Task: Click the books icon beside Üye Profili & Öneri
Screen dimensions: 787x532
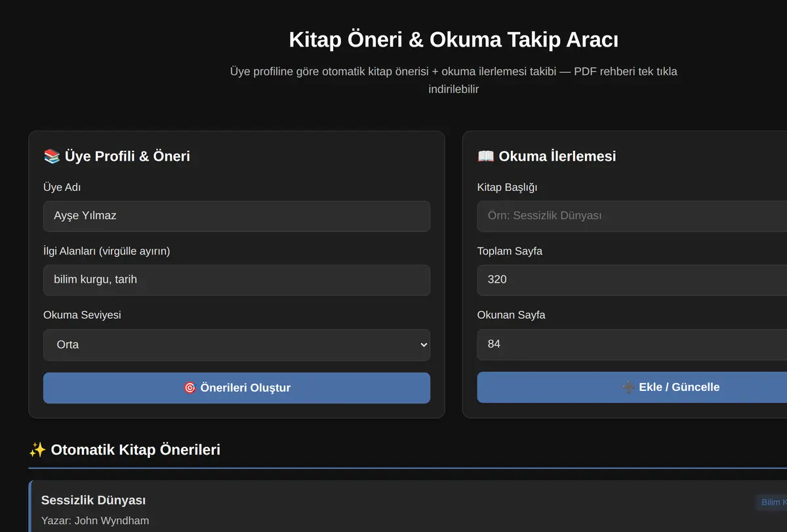Action: [52, 156]
